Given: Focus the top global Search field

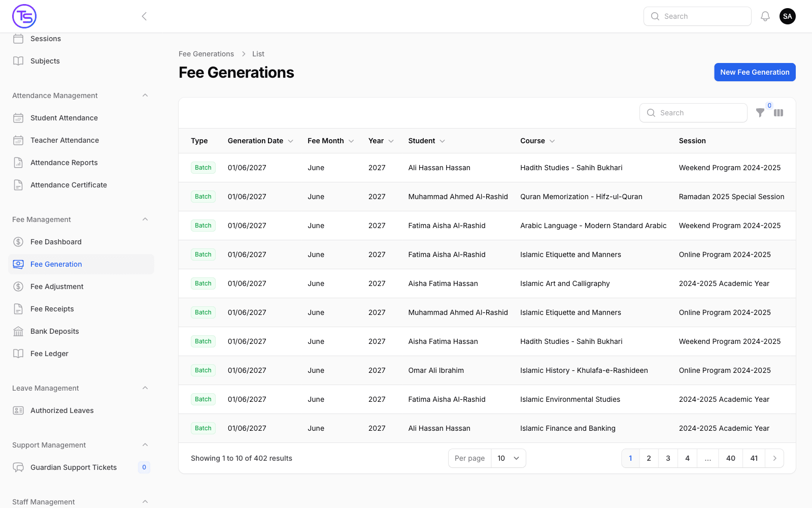Looking at the screenshot, I should click(697, 16).
